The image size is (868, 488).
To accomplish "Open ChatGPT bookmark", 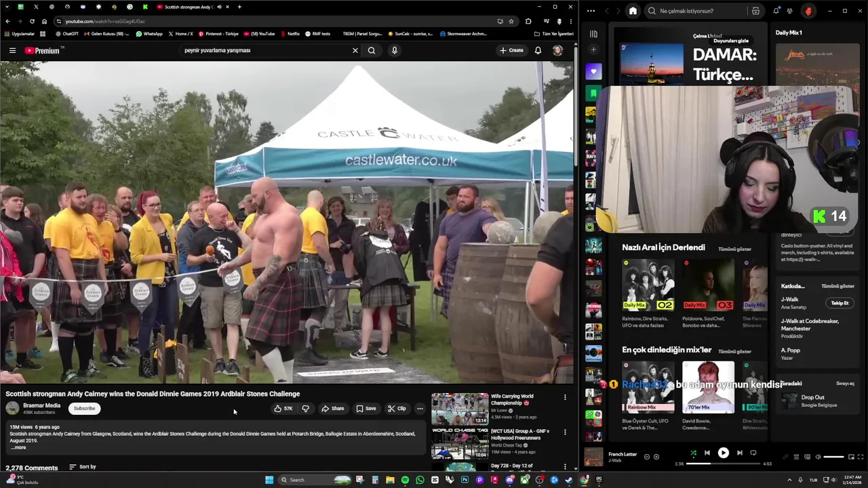I will tap(67, 33).
